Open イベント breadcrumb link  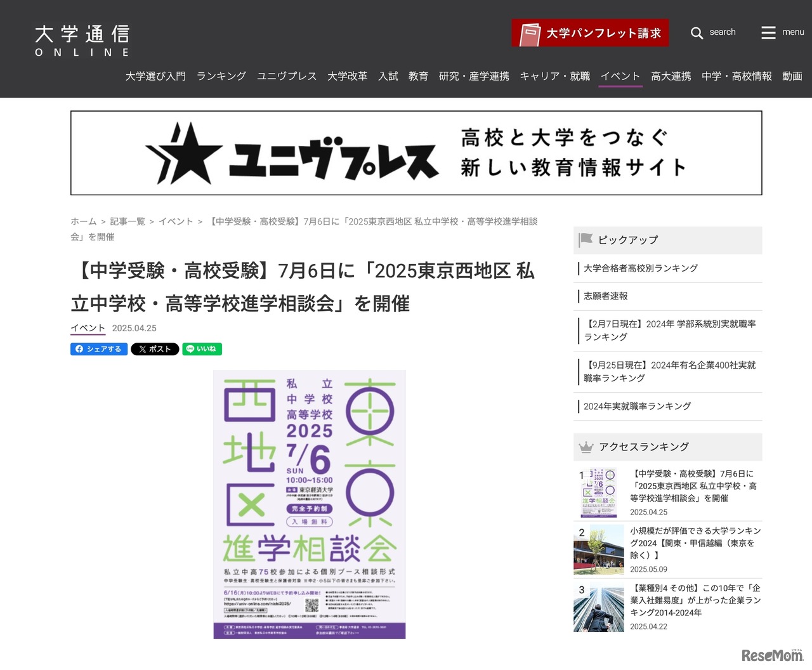tap(176, 221)
